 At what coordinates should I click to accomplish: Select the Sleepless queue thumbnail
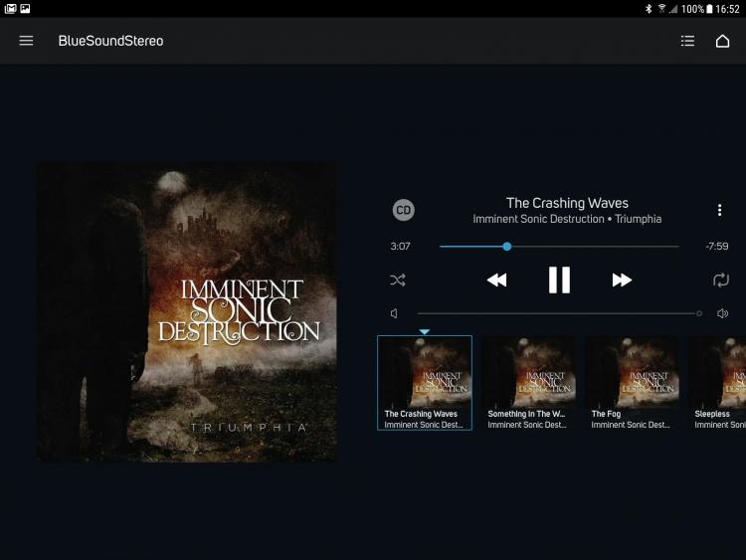717,383
